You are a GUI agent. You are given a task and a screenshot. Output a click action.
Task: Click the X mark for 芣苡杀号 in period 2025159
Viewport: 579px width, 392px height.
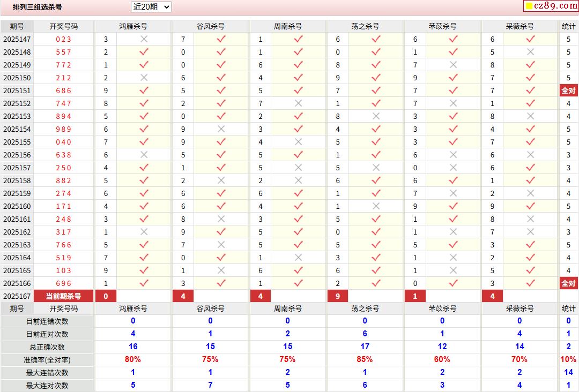click(x=454, y=193)
